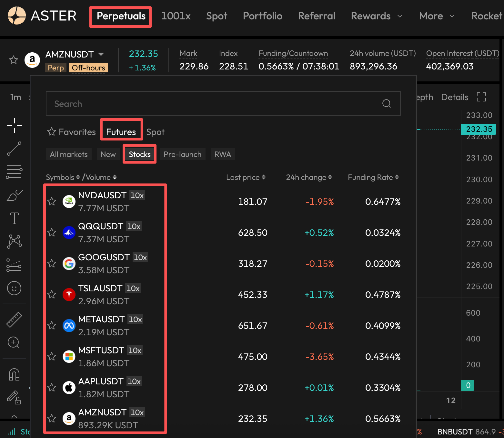504x438 pixels.
Task: Select the crosshair cursor tool
Action: (14, 126)
